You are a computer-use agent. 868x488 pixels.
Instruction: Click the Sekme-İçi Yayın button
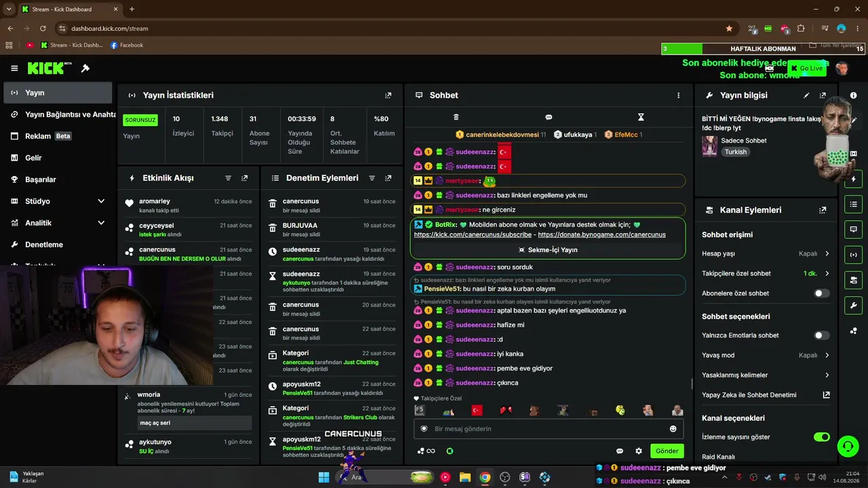coord(548,250)
